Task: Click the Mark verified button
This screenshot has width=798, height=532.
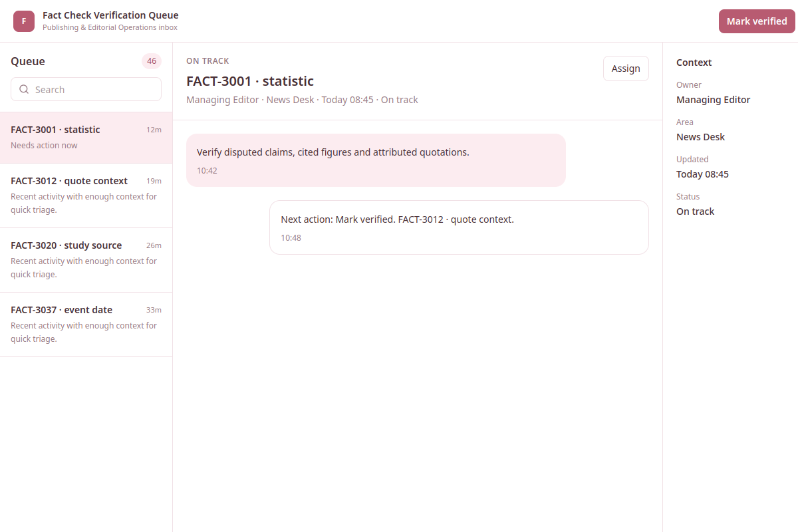Action: click(x=757, y=21)
